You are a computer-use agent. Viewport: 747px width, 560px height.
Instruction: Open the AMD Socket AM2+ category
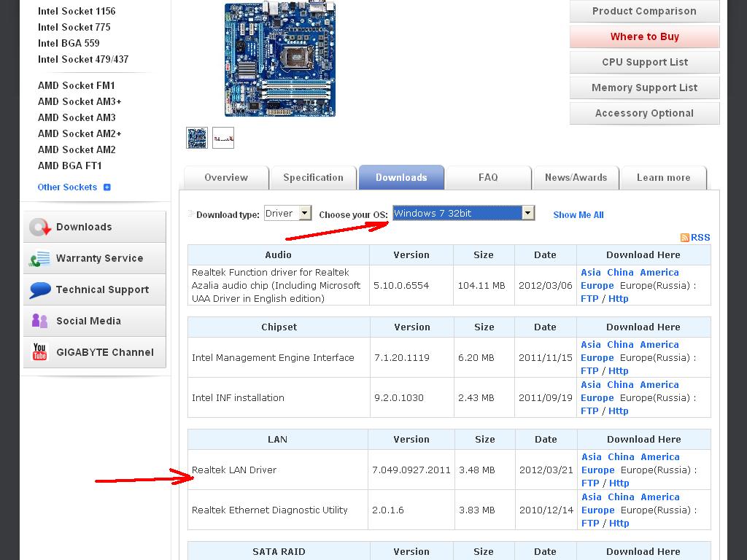point(80,134)
